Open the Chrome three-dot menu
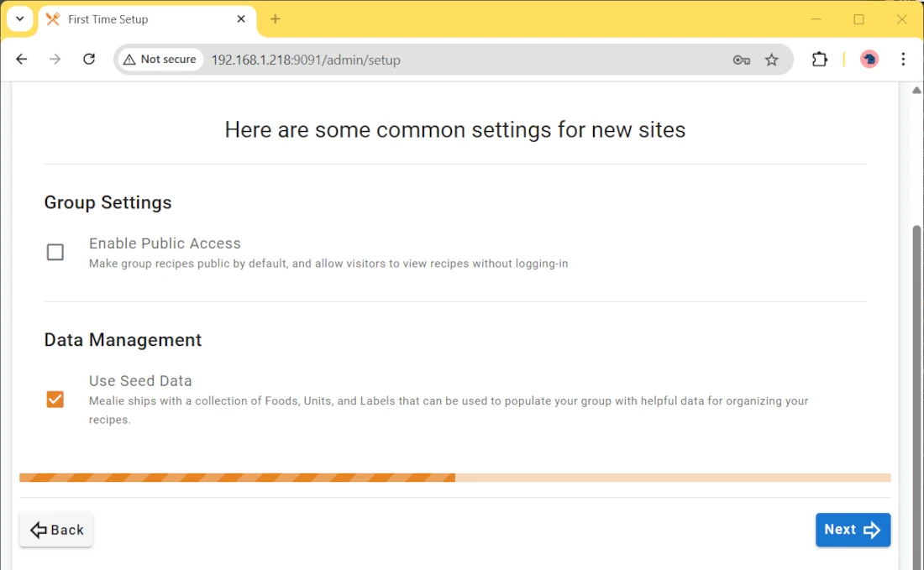The height and width of the screenshot is (570, 924). [903, 59]
